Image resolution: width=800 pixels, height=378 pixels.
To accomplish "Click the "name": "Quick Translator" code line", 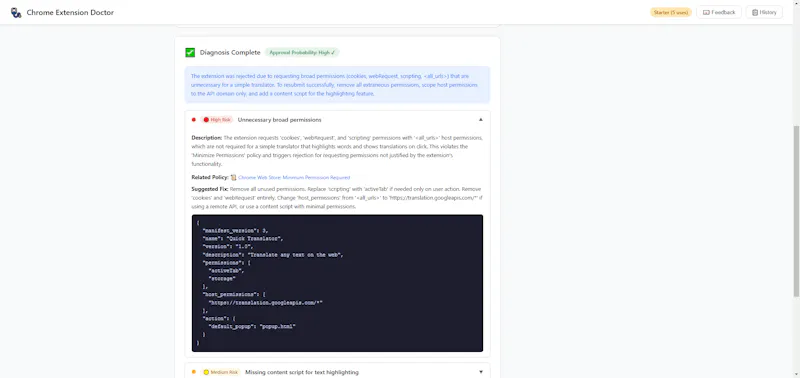I will click(x=242, y=238).
